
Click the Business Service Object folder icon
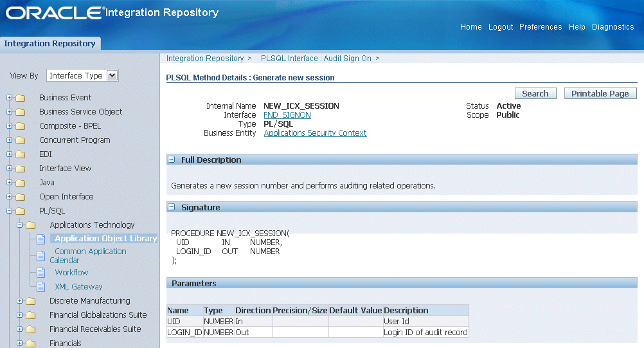(x=20, y=112)
